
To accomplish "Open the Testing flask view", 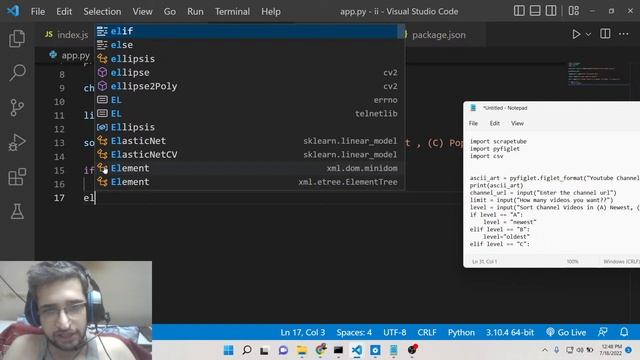I will click(17, 211).
